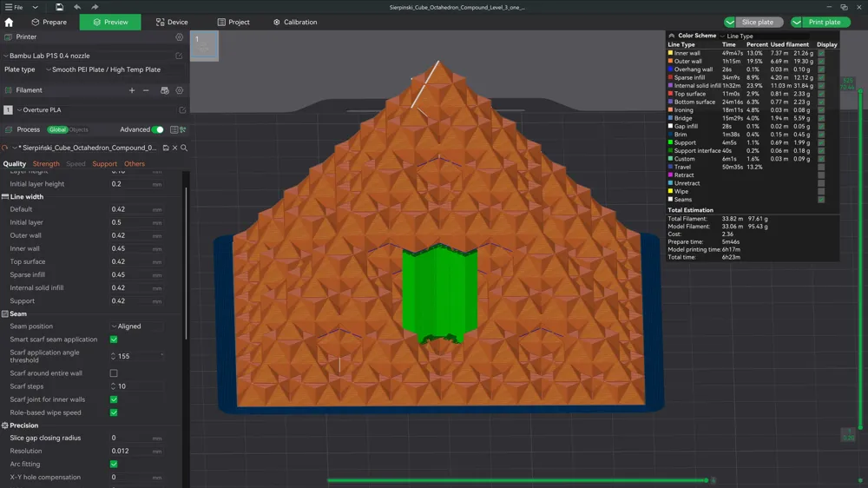Edit the Overture PLA filament preset
This screenshot has width=868, height=488.
(x=182, y=110)
